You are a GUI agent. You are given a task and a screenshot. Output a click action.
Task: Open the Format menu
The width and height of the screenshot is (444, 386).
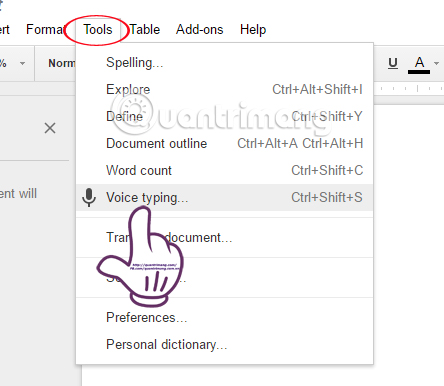tap(45, 30)
